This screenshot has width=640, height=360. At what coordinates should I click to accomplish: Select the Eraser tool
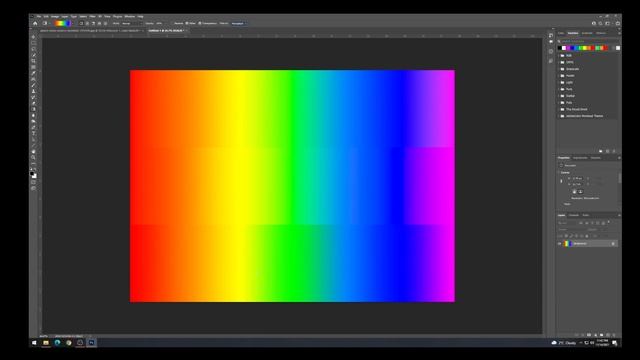[x=33, y=103]
